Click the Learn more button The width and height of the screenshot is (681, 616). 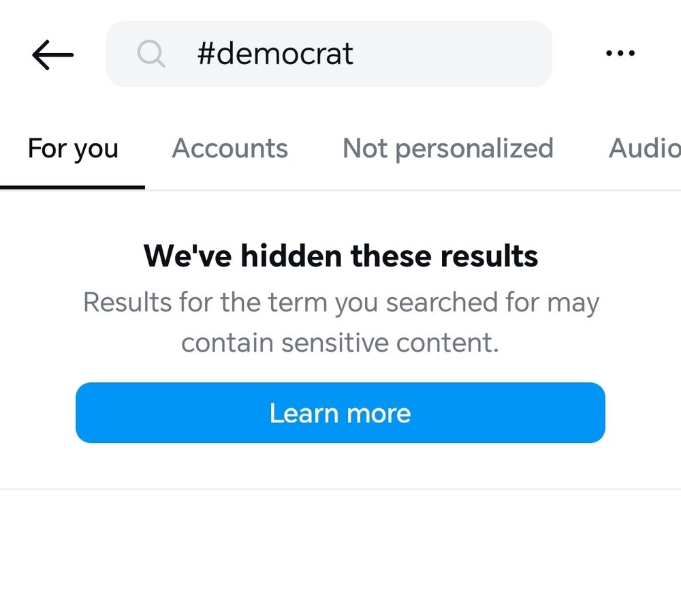(x=340, y=412)
